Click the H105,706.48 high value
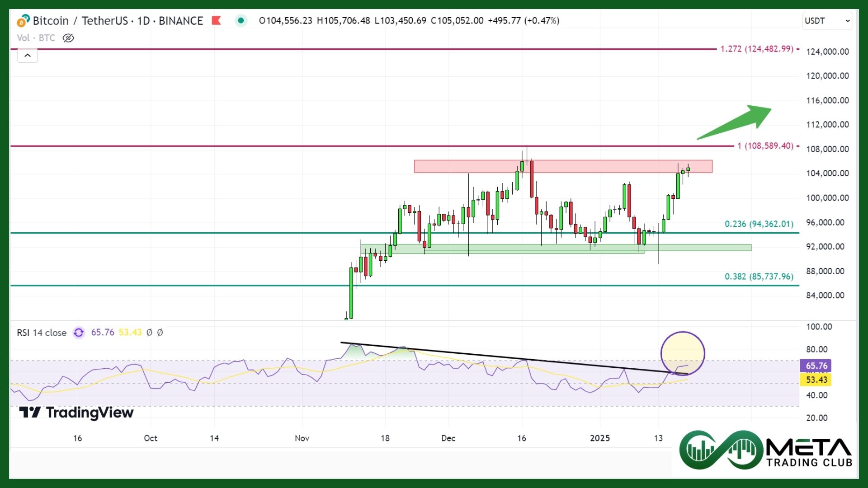The image size is (868, 488). [x=344, y=21]
